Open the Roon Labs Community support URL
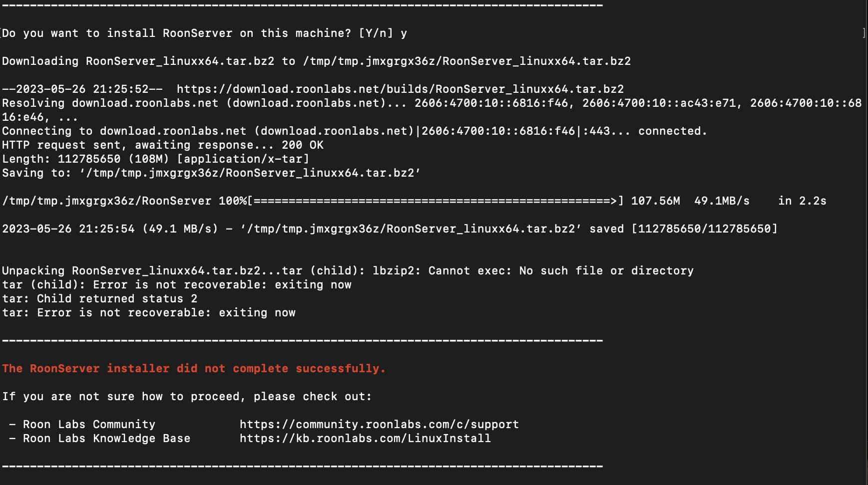 tap(379, 425)
